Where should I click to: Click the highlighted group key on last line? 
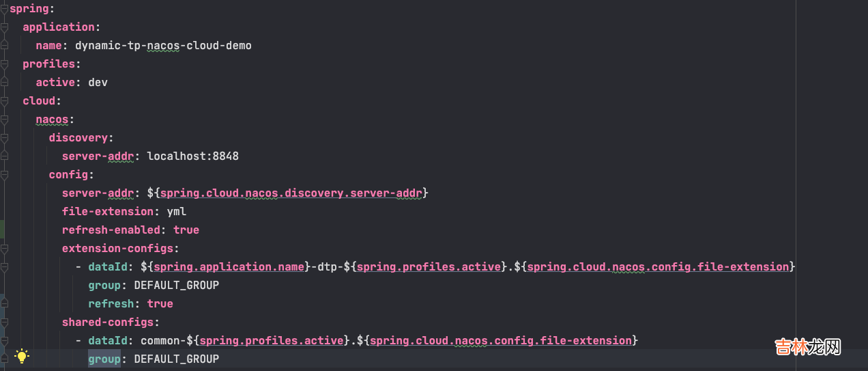104,359
